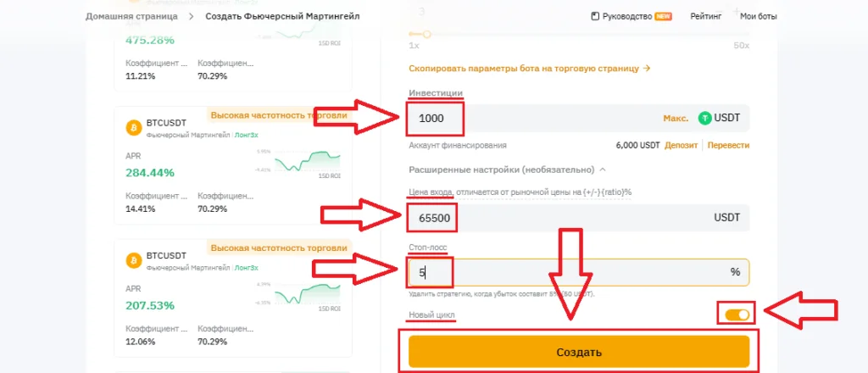Image resolution: width=868 pixels, height=373 pixels.
Task: Click the 50x end of leverage slider
Action: 741,46
